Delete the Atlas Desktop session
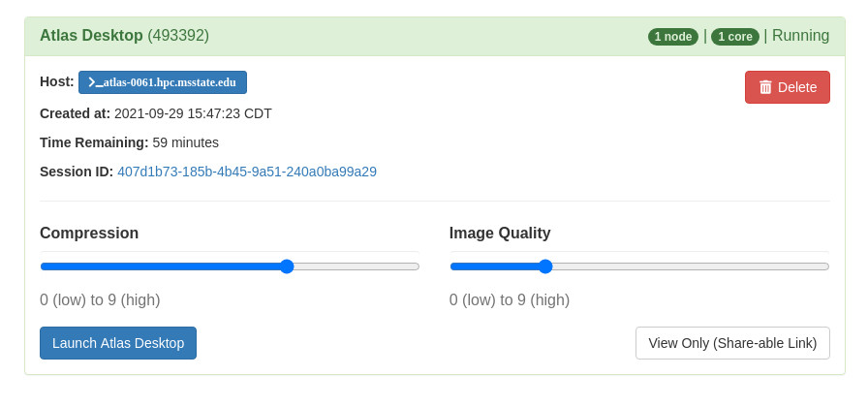This screenshot has height=407, width=868. click(788, 87)
